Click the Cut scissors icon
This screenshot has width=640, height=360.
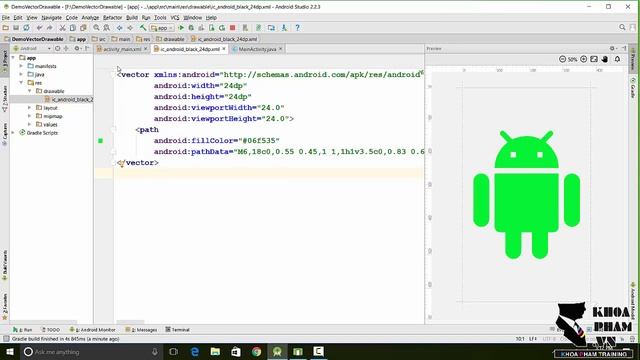[x=62, y=28]
